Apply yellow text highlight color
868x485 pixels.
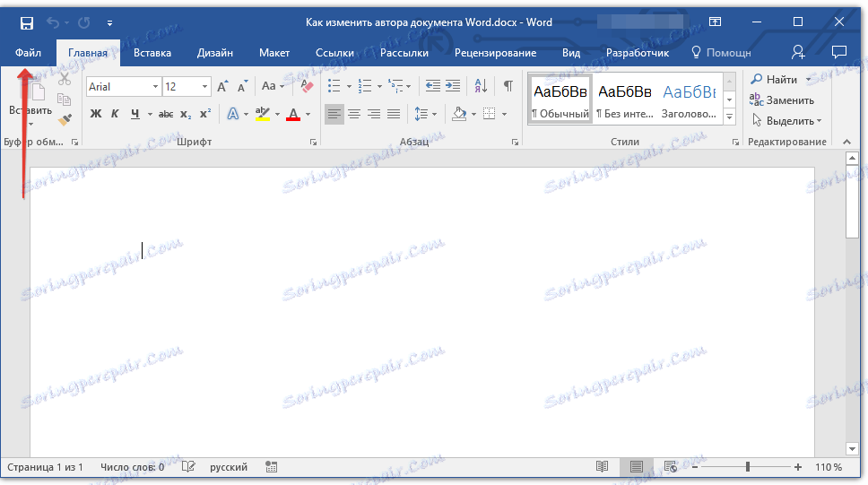tap(263, 114)
